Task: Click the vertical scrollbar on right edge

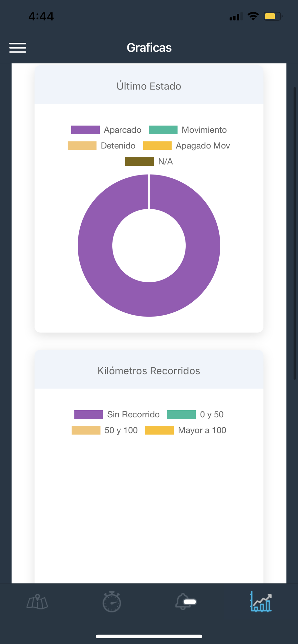Action: [x=295, y=233]
